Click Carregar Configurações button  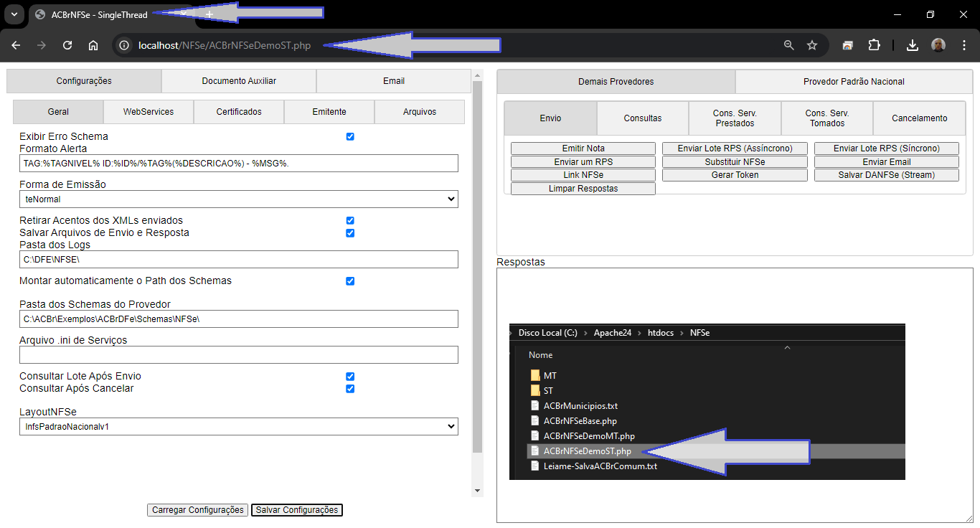coord(198,510)
